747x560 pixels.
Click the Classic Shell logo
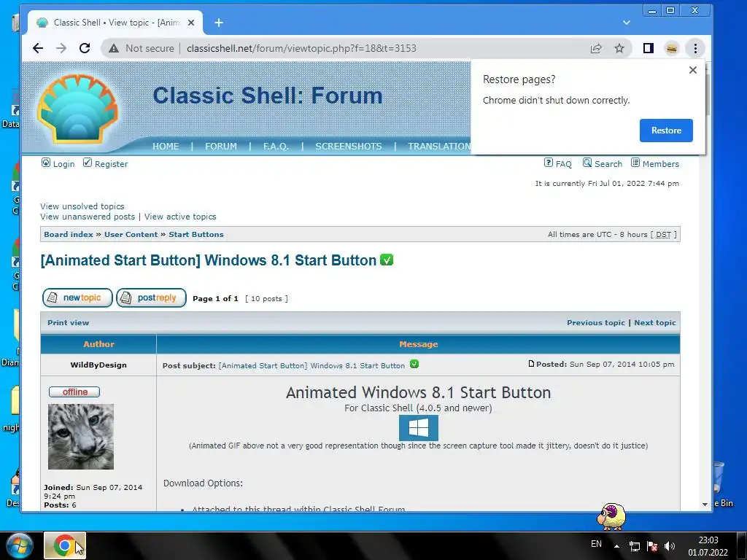pyautogui.click(x=77, y=109)
